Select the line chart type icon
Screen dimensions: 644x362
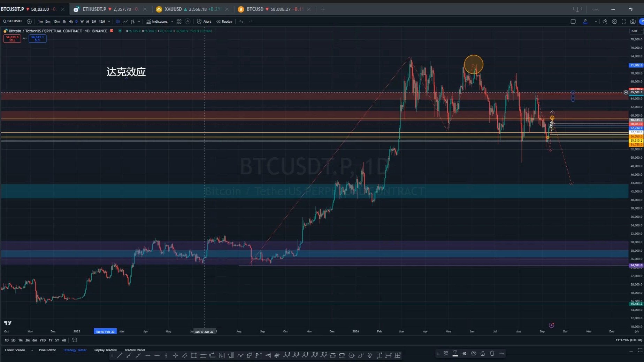pyautogui.click(x=125, y=22)
